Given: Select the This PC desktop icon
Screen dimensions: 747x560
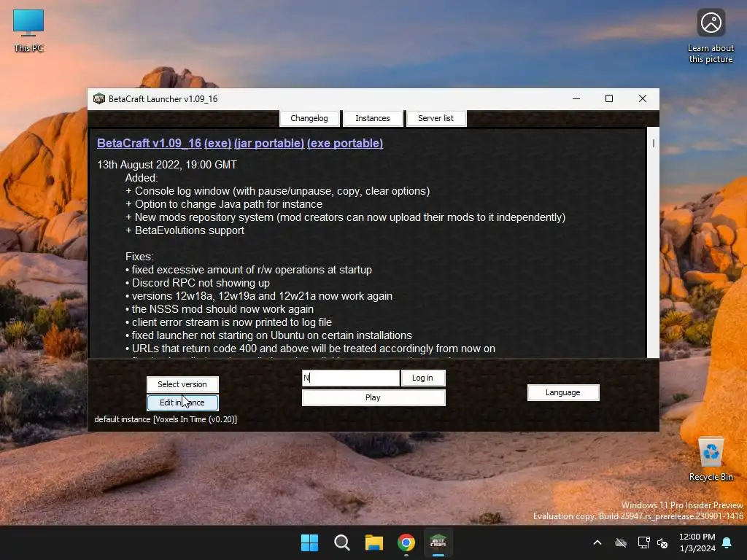Looking at the screenshot, I should (28, 31).
